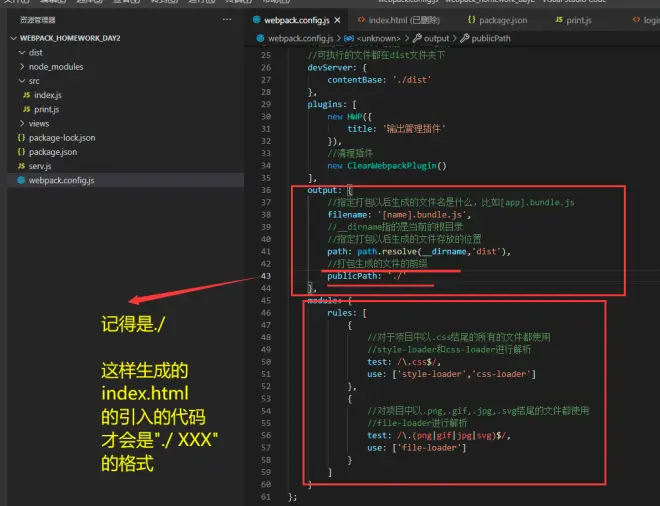
Task: Click the devServer: { code line
Action: 337,68
